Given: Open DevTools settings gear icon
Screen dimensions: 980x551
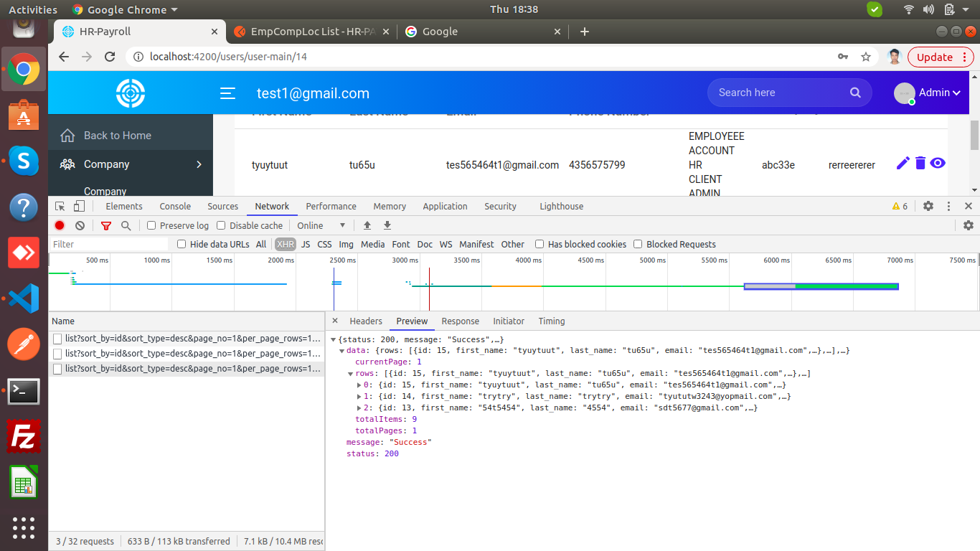Looking at the screenshot, I should pos(928,206).
